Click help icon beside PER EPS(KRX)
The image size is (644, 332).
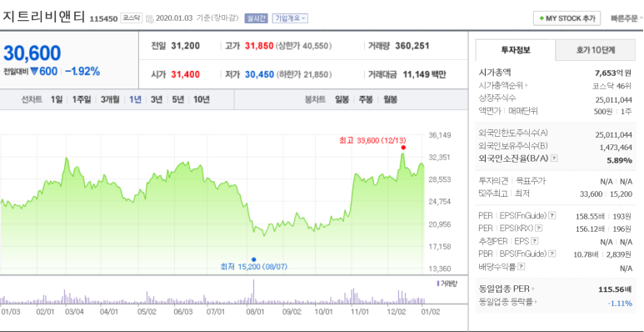click(x=539, y=228)
